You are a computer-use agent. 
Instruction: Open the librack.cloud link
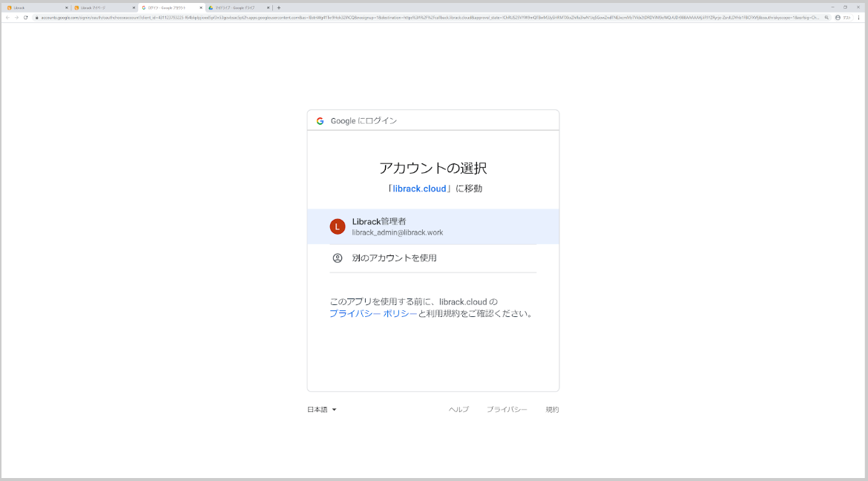pyautogui.click(x=418, y=188)
